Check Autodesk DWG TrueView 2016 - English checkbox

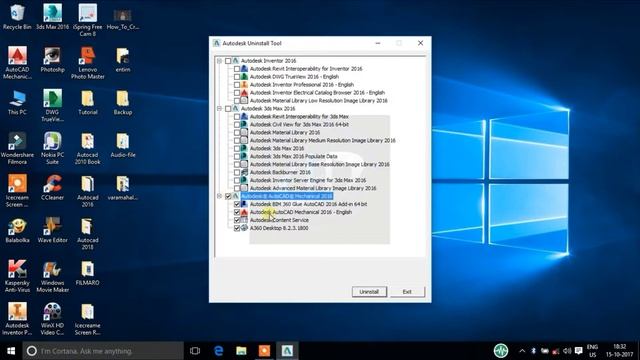pos(237,77)
